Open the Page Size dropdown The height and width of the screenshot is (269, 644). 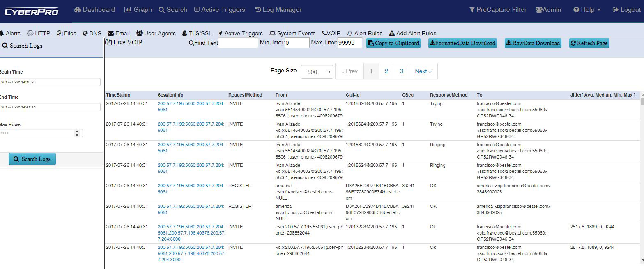click(317, 71)
